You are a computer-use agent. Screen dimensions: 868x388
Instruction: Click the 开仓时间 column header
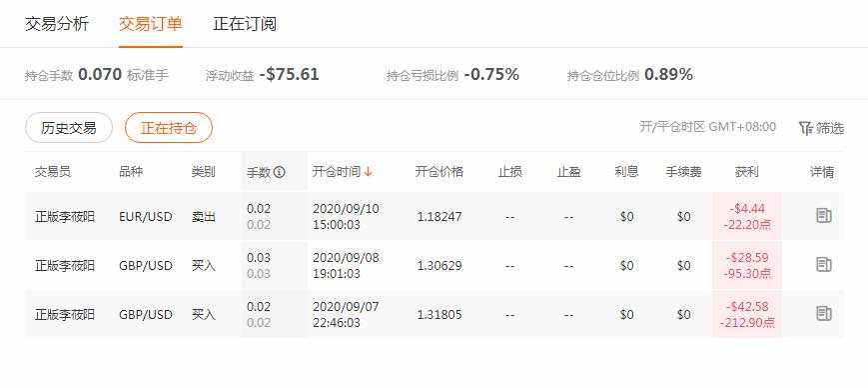[x=337, y=171]
